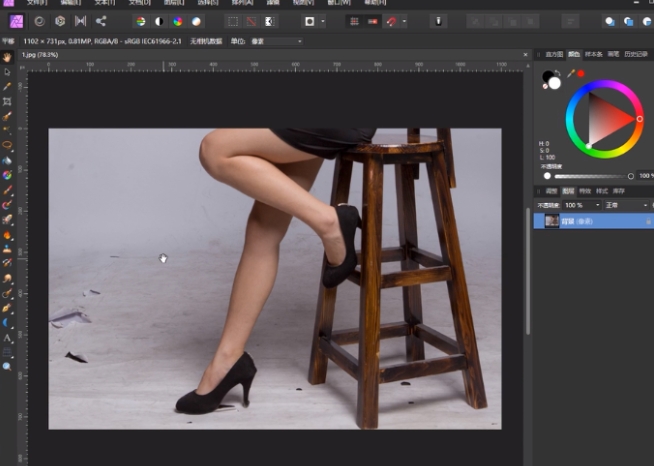Click the Deselect icon with red slash

point(251,22)
